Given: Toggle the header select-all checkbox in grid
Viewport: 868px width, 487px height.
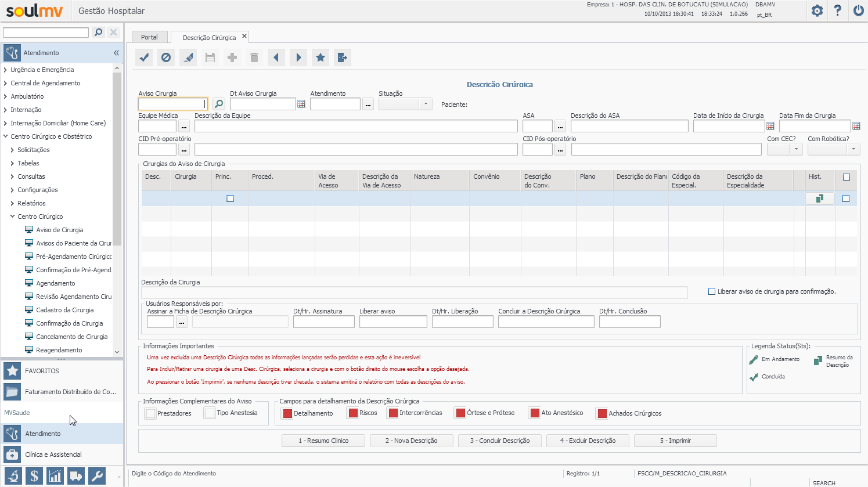Looking at the screenshot, I should click(x=846, y=177).
